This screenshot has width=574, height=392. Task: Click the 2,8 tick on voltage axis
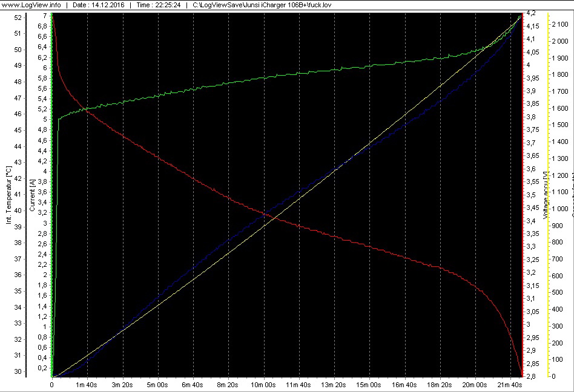click(531, 376)
